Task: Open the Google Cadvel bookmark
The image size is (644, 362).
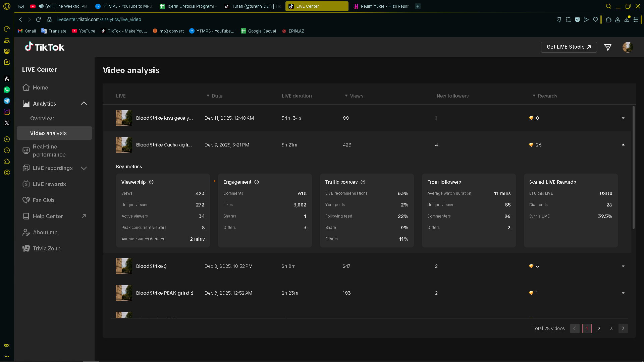Action: pos(258,31)
